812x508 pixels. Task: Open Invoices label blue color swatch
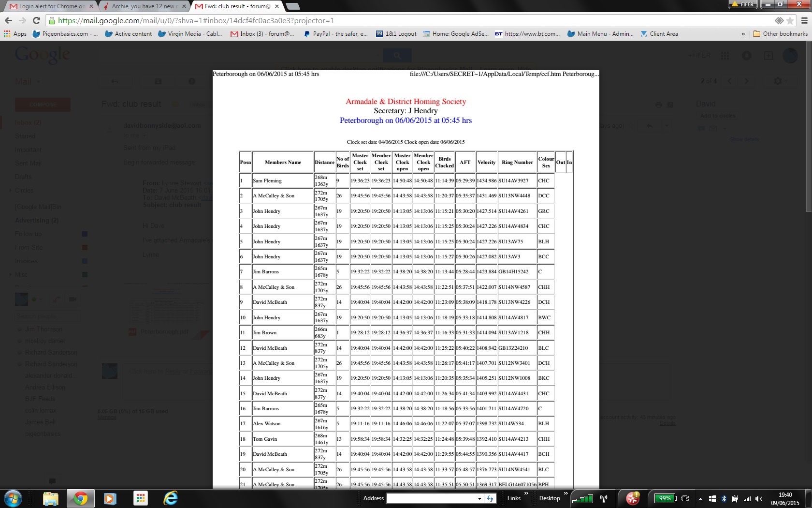click(x=85, y=261)
